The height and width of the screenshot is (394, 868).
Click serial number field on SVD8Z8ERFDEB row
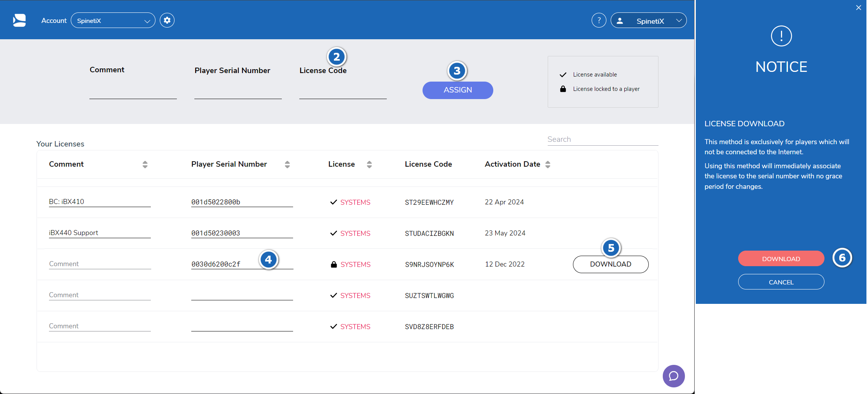(x=242, y=326)
